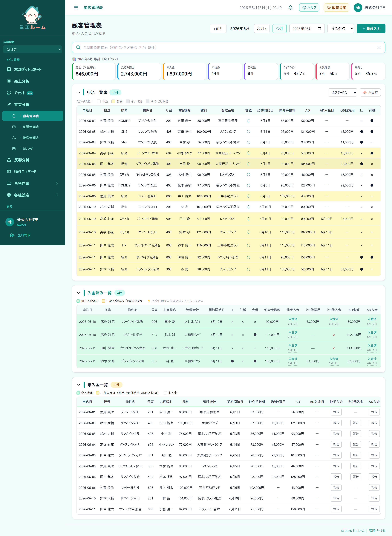Open the 渋谷店 store selector

point(33,49)
